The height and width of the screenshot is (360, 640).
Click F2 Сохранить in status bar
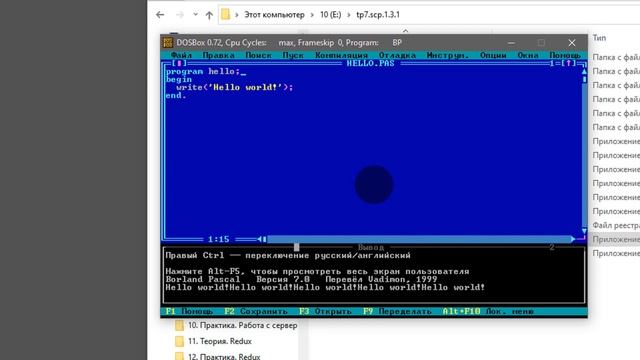[256, 311]
